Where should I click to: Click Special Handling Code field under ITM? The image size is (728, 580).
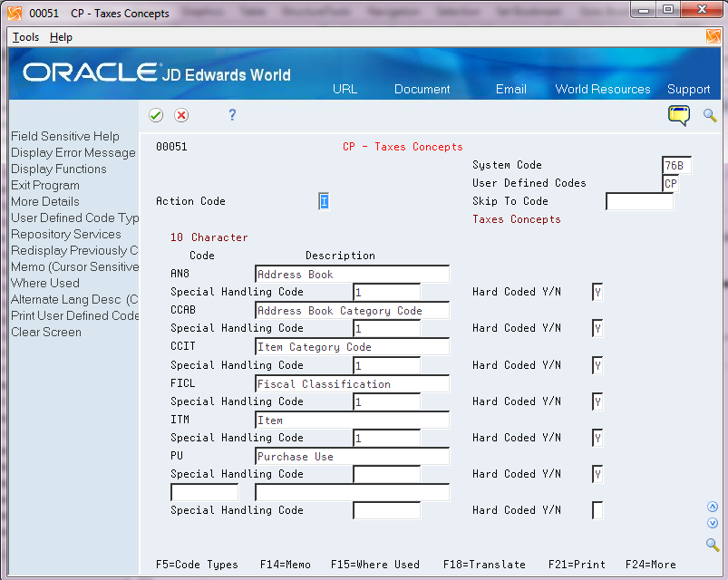tap(387, 438)
